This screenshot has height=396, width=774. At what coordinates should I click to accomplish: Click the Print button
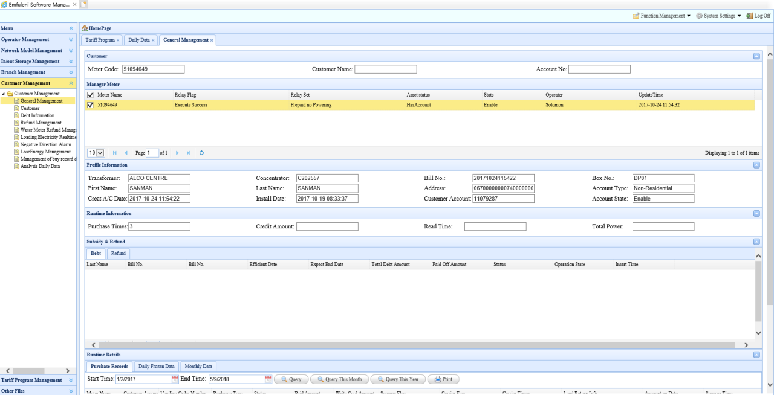pyautogui.click(x=444, y=379)
